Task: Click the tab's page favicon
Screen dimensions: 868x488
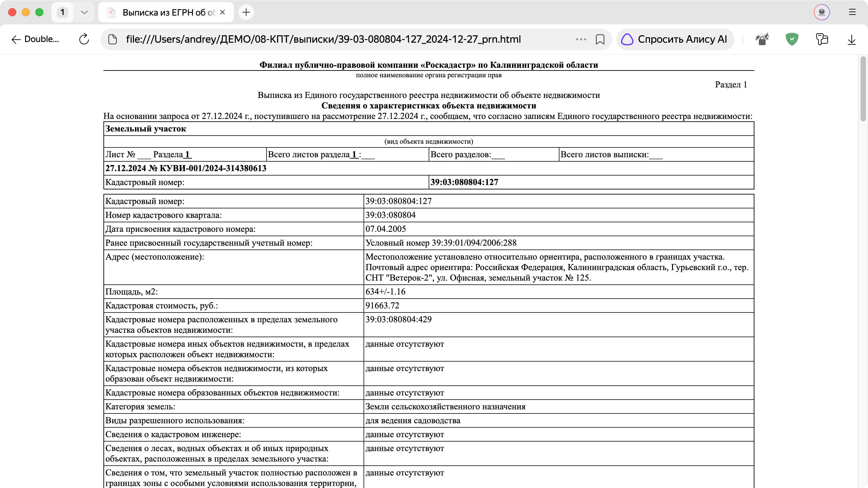Action: 111,13
